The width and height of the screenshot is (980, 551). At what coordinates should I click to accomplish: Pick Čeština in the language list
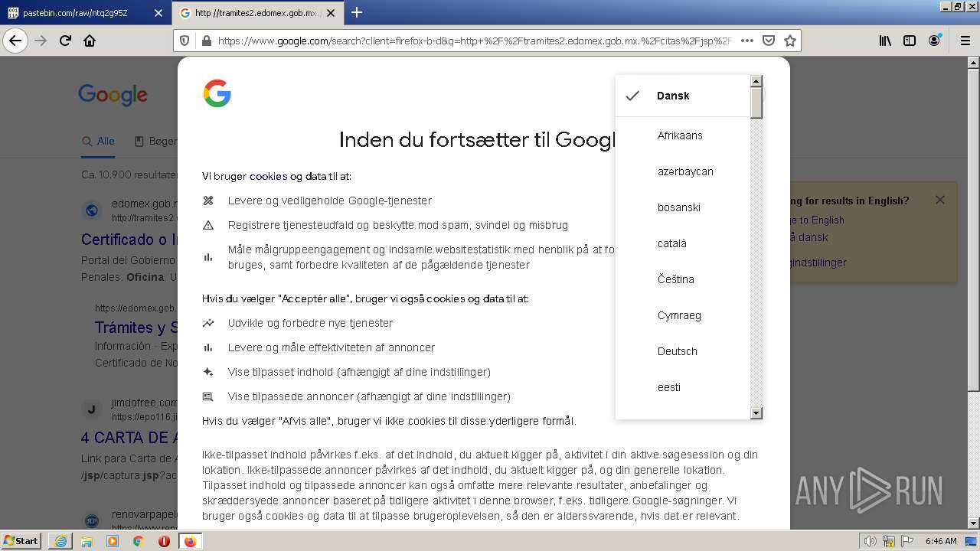pyautogui.click(x=683, y=279)
